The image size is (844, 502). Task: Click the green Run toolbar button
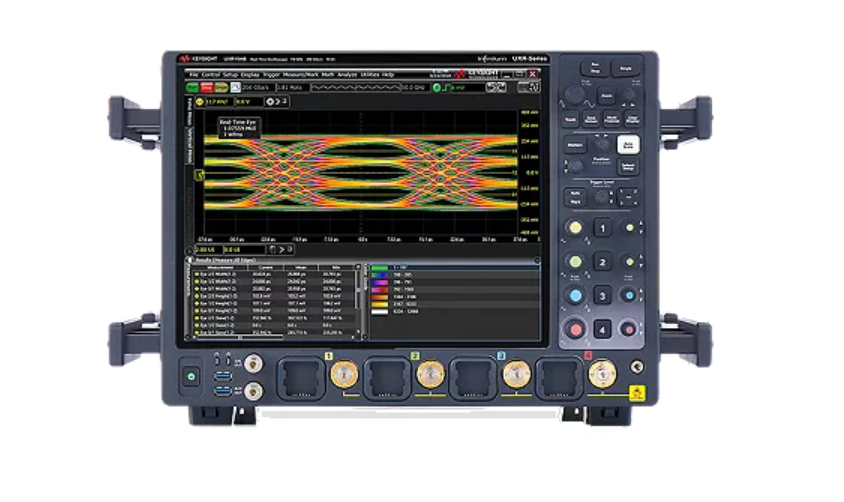coord(192,87)
